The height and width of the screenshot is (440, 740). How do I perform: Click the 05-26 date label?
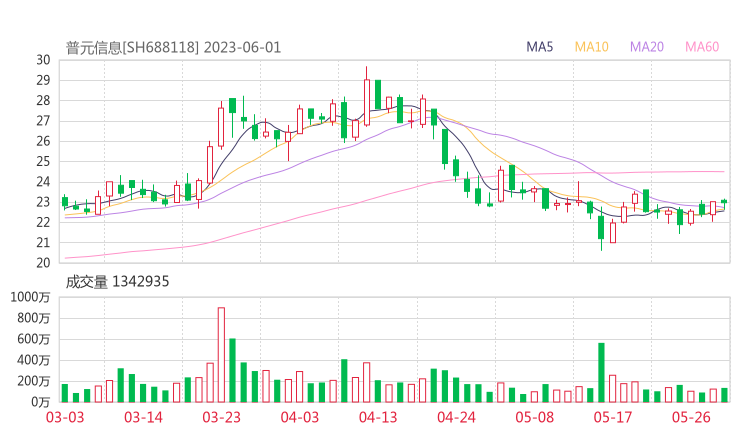(691, 417)
